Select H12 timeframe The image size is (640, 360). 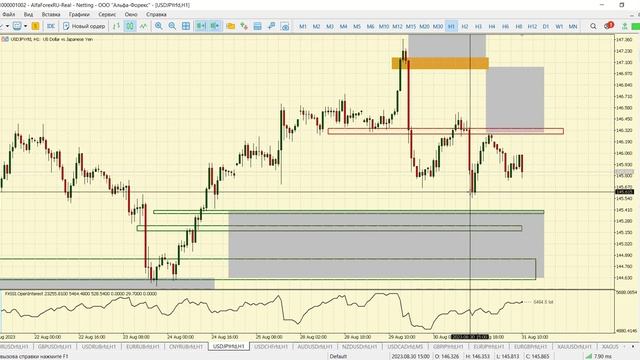[x=532, y=26]
